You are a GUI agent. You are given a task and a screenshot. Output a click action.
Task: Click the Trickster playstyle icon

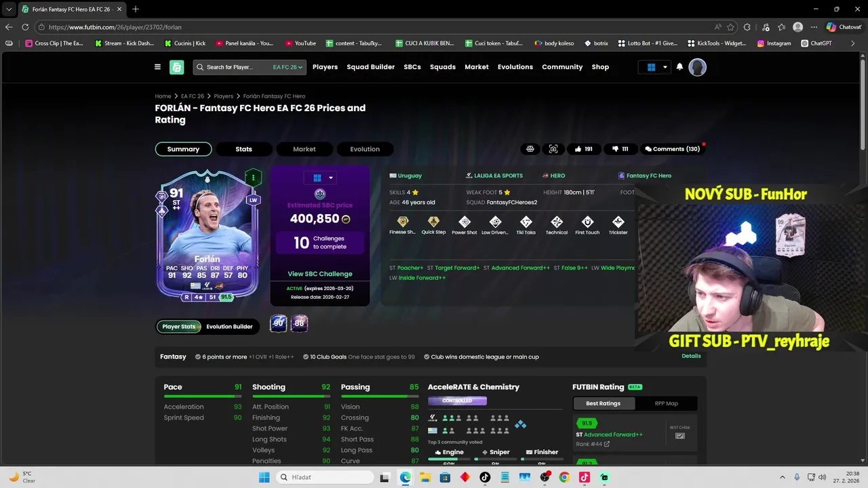point(618,222)
